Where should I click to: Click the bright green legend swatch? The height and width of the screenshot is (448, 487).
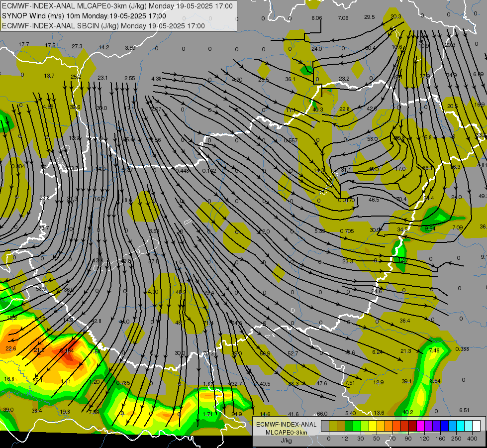coord(357,426)
